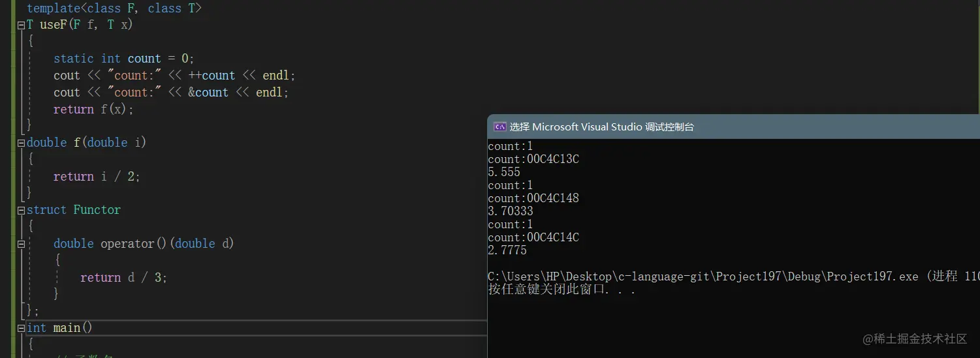
Task: Click 'return f(x);' statement
Action: [93, 110]
